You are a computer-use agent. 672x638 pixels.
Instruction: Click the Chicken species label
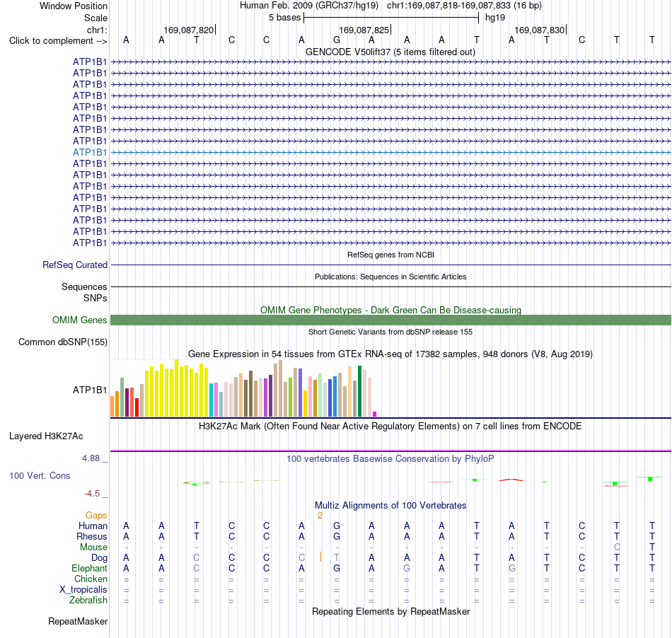coord(91,579)
